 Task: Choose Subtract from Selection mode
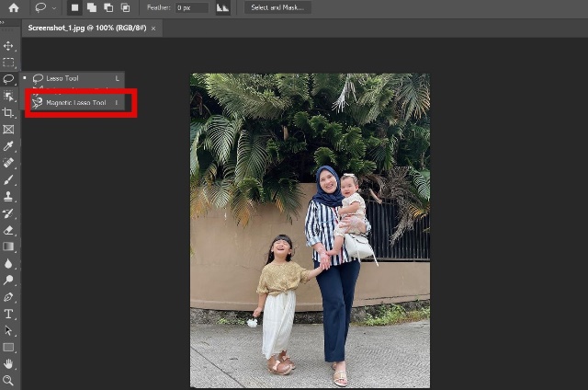click(108, 7)
